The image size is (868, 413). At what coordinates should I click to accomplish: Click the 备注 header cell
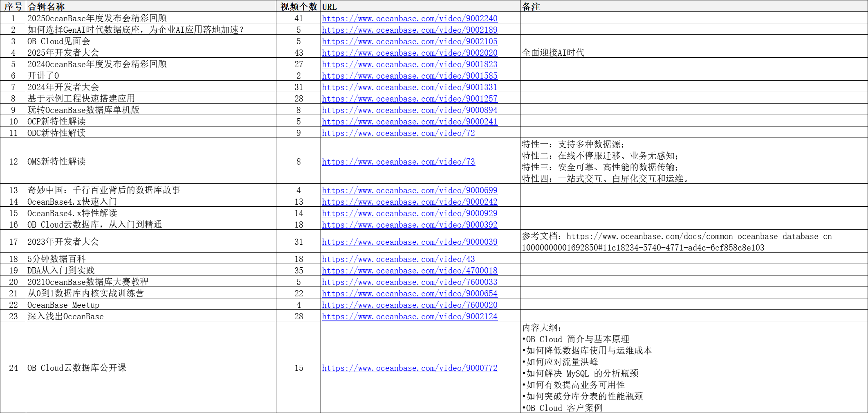(x=693, y=7)
